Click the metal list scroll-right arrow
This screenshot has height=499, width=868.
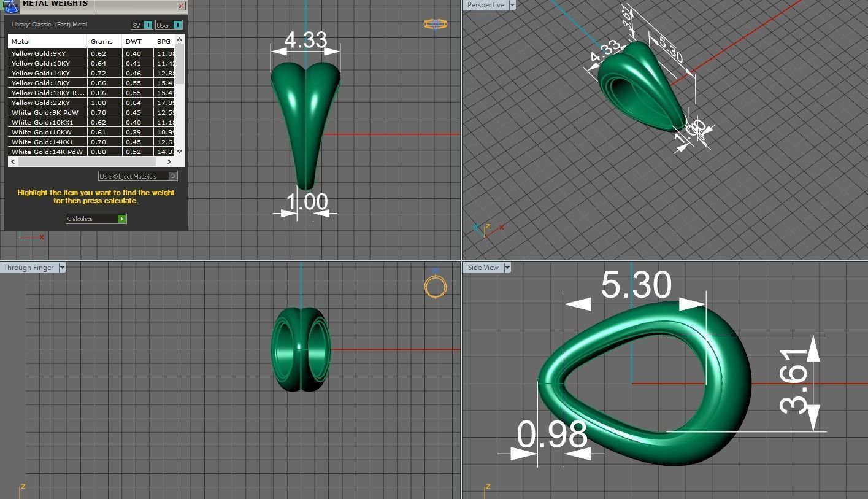click(x=169, y=161)
